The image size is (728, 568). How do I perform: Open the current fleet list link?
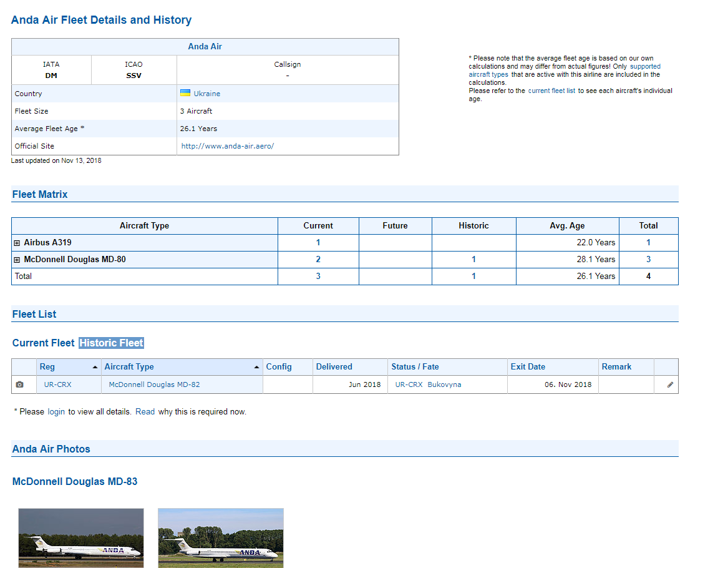[551, 91]
